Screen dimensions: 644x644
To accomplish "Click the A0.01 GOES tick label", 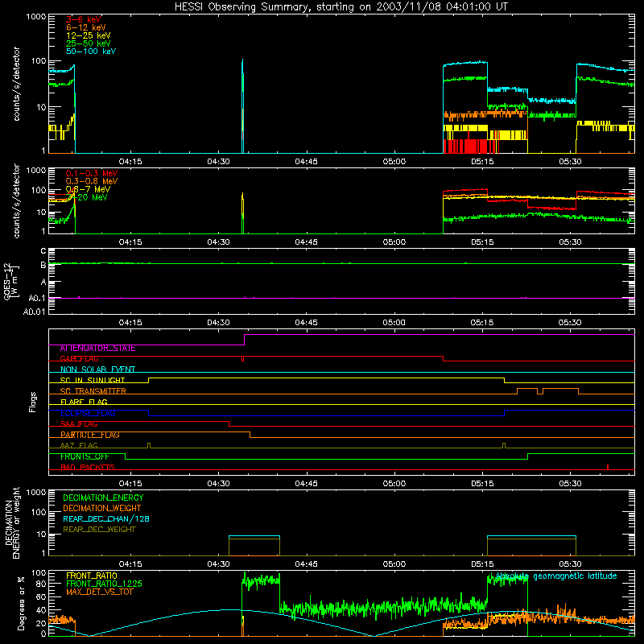I will coord(35,312).
